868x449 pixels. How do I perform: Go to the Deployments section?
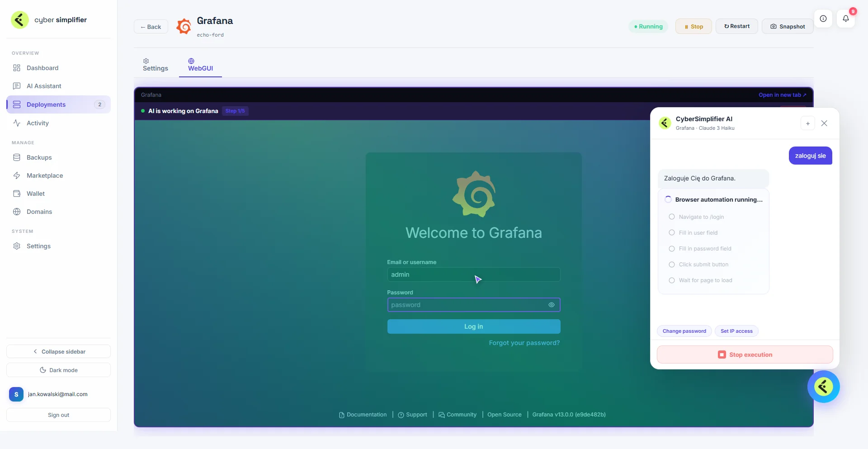pyautogui.click(x=58, y=104)
